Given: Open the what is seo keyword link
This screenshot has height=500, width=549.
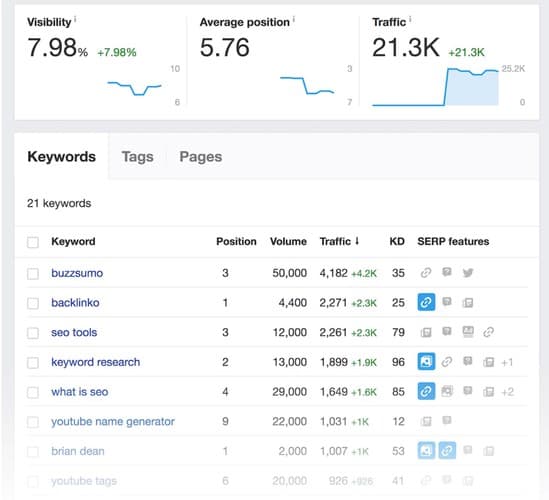Looking at the screenshot, I should tap(80, 392).
